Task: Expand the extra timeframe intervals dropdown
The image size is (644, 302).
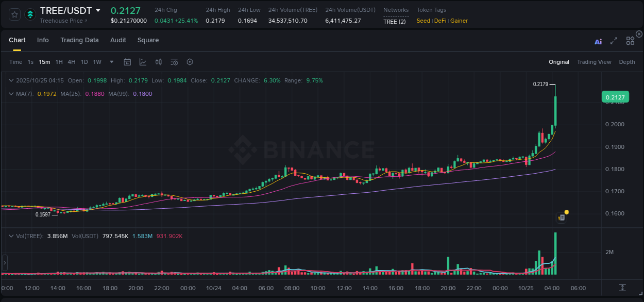Action: (111, 62)
